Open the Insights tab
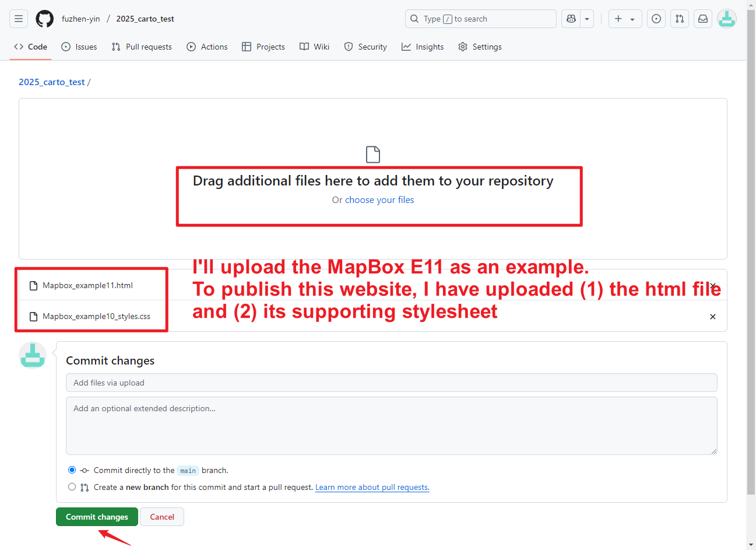 (x=423, y=47)
